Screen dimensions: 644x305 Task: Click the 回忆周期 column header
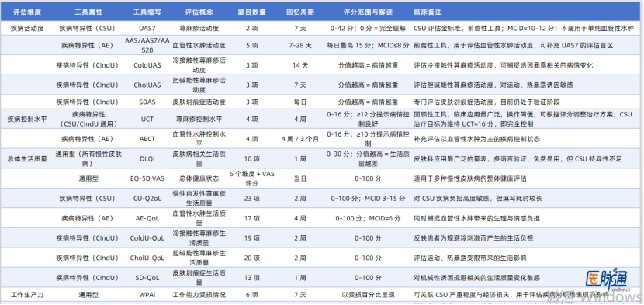pyautogui.click(x=299, y=12)
